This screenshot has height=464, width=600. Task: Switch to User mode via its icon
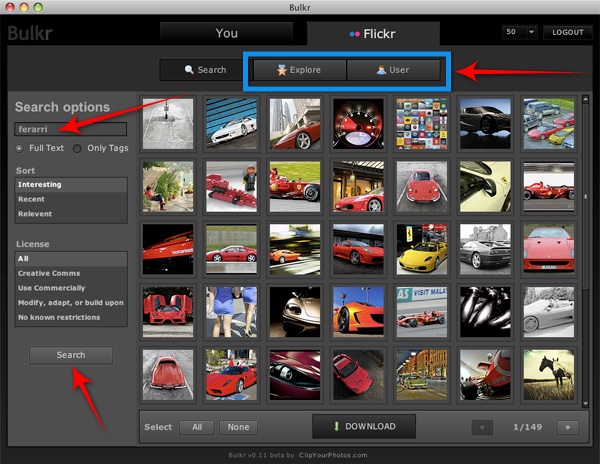(381, 70)
